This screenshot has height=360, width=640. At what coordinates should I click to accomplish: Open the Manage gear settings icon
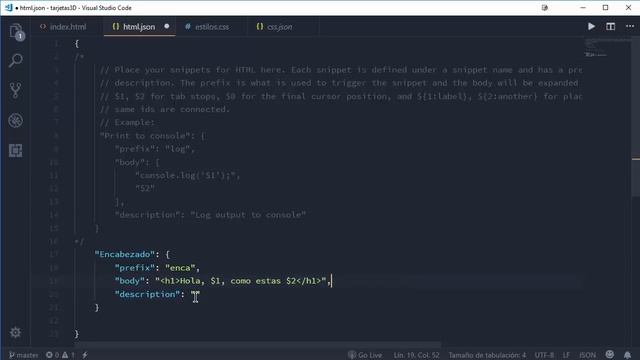(16, 332)
